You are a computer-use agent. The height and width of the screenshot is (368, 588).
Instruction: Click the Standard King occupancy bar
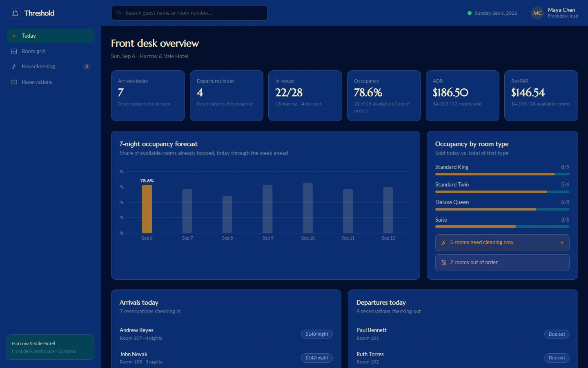click(x=502, y=174)
